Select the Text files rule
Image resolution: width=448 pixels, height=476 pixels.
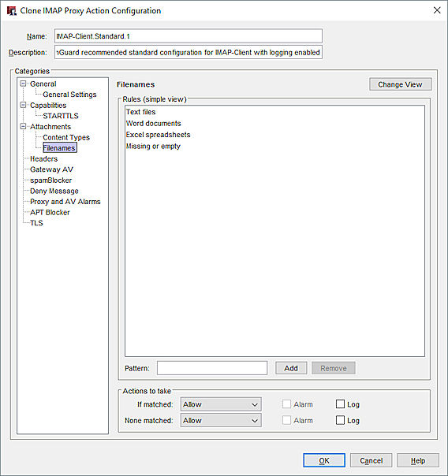[x=140, y=112]
